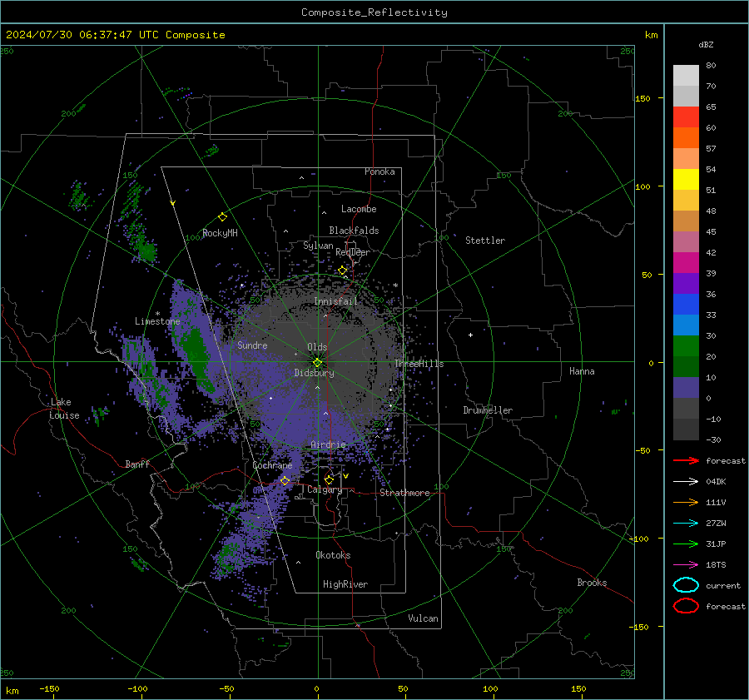Select the dark green 10–20 dBZ swatch
The height and width of the screenshot is (700, 749).
tap(686, 366)
